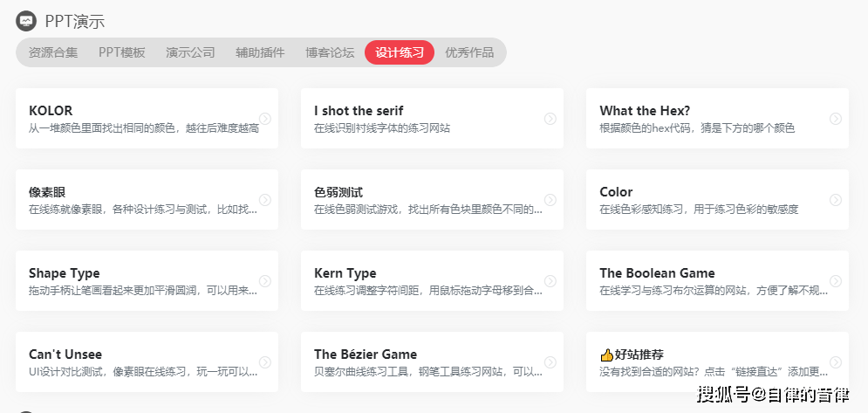Viewport: 868px width, 413px height.
Task: Click the PPT演示 section icon
Action: pos(26,21)
